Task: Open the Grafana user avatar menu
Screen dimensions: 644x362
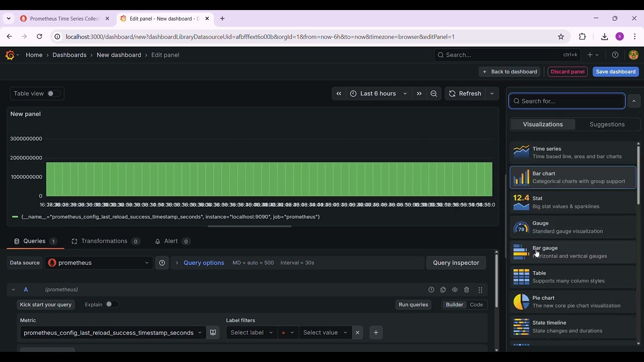Action: tap(633, 55)
